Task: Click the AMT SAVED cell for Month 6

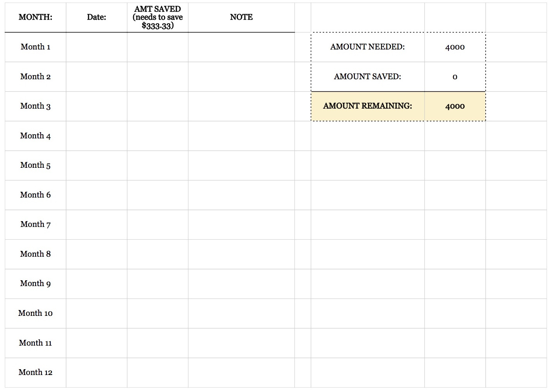Action: 157,195
